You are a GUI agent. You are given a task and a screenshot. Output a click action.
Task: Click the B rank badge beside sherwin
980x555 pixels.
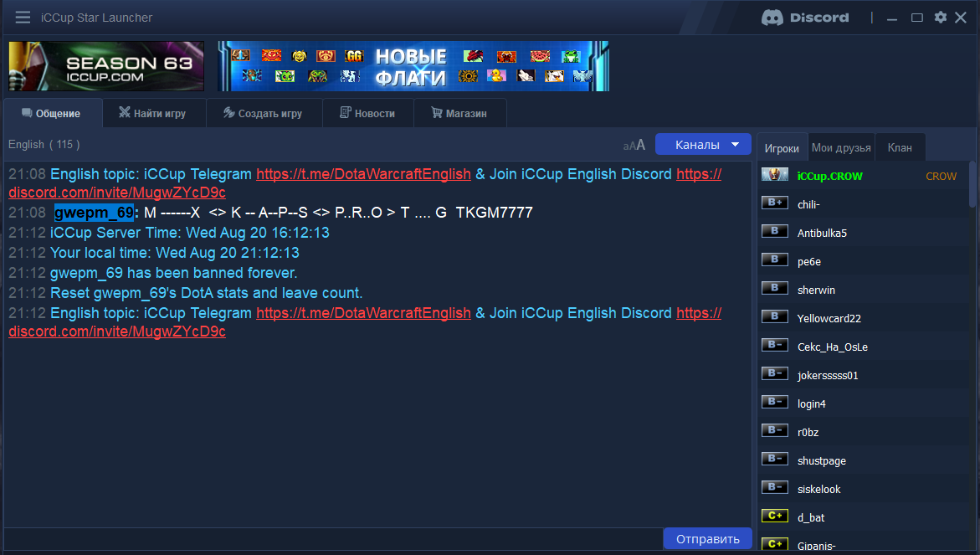(774, 288)
